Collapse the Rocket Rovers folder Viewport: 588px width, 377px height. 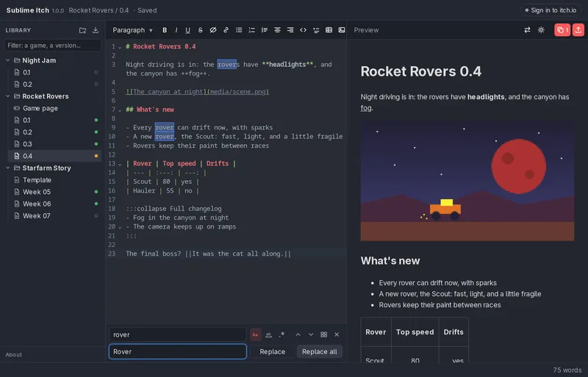point(8,96)
